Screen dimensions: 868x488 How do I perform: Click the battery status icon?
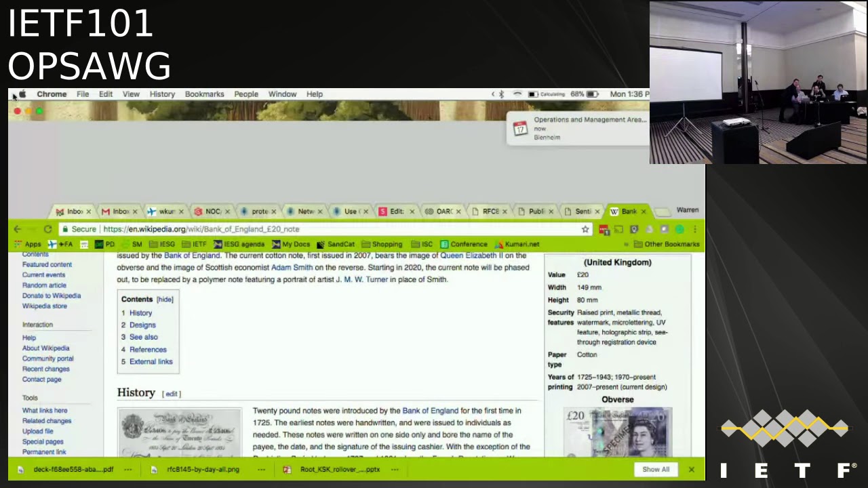click(591, 94)
